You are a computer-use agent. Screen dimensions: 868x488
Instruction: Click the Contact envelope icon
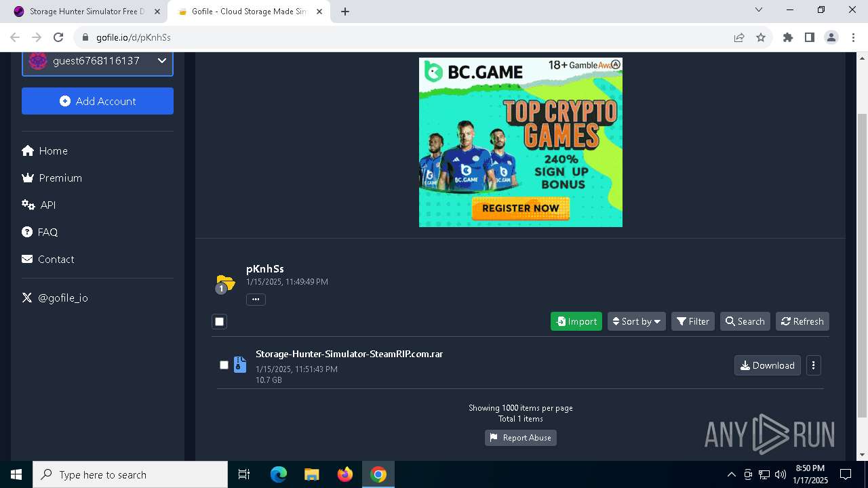click(27, 259)
